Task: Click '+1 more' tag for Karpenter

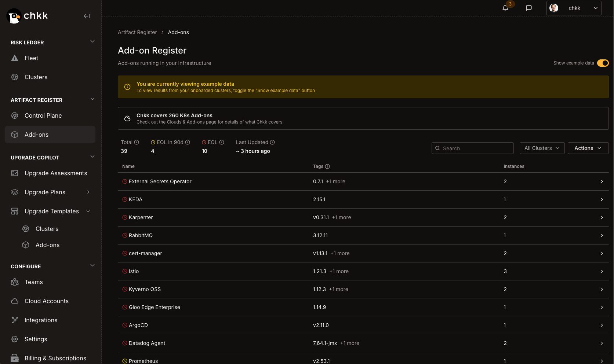Action: 341,217
